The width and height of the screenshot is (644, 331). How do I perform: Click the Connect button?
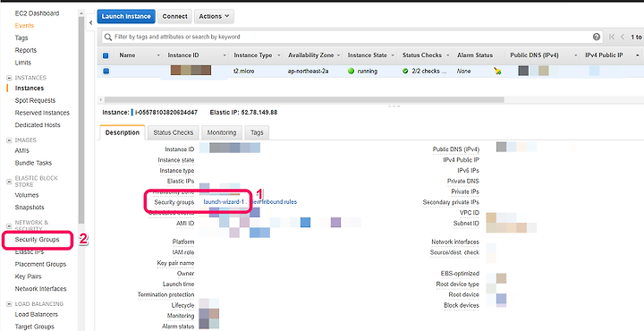174,16
